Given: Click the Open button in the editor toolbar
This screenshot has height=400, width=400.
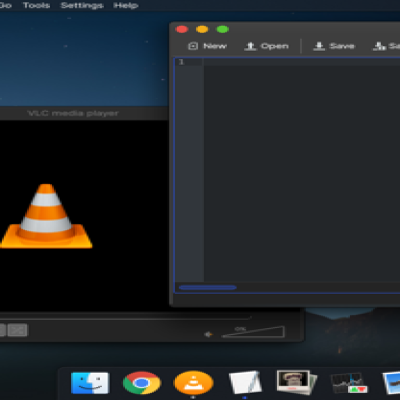Looking at the screenshot, I should [266, 46].
